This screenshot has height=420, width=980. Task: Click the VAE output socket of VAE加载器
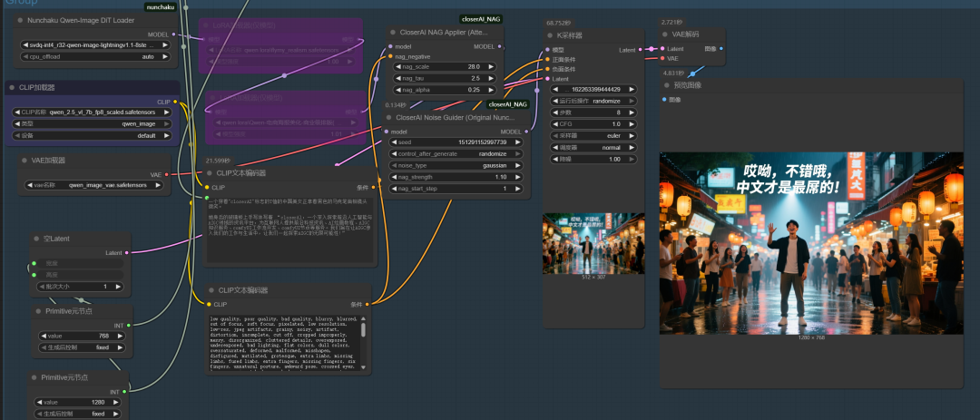coord(167,174)
